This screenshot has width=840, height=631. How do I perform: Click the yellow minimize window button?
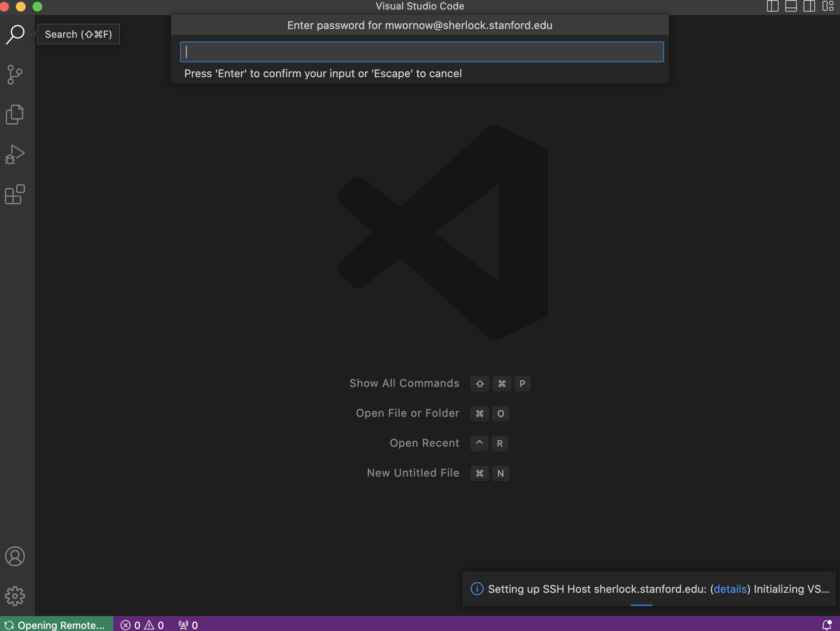tap(21, 7)
